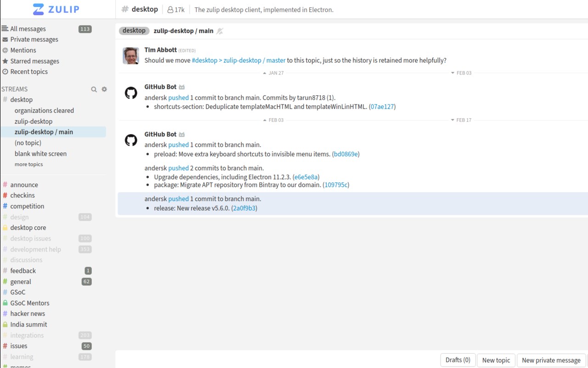Screen dimensions: 588x368
Task: Click the bot icon next to first GitHub Bot
Action: click(x=182, y=87)
